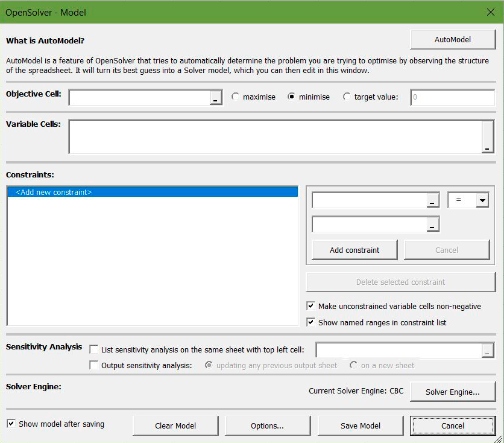Click the constraint editor's Cancel button
The image size is (504, 443).
447,250
